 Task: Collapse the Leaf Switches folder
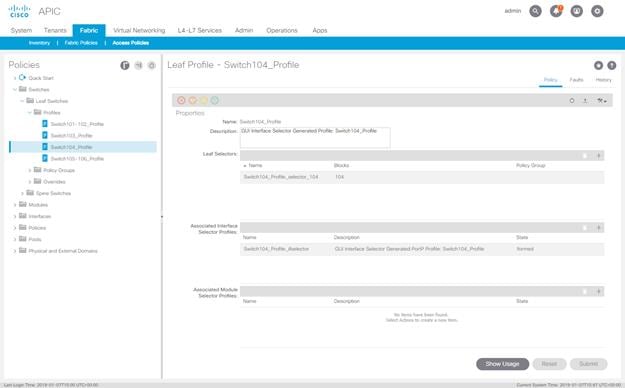point(22,101)
